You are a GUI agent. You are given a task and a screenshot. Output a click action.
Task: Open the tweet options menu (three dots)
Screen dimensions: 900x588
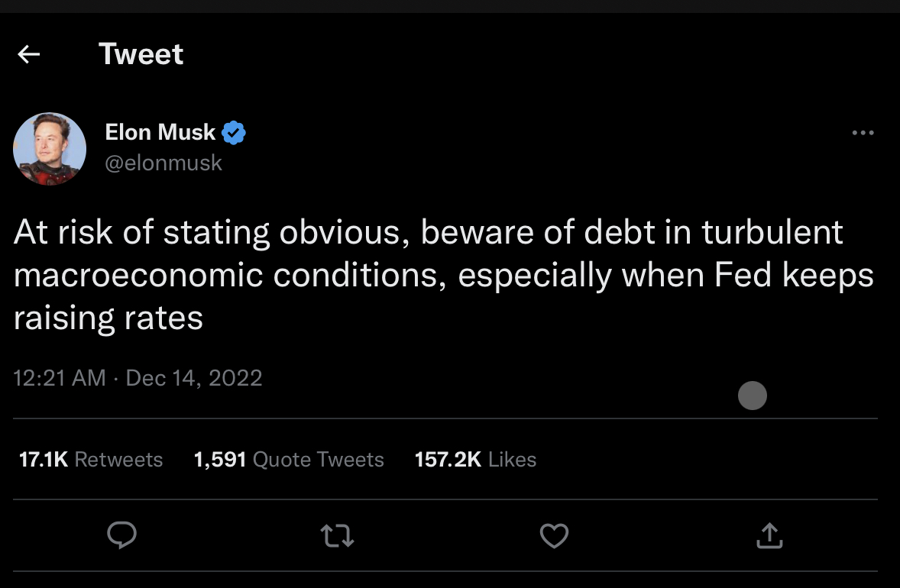pyautogui.click(x=863, y=132)
